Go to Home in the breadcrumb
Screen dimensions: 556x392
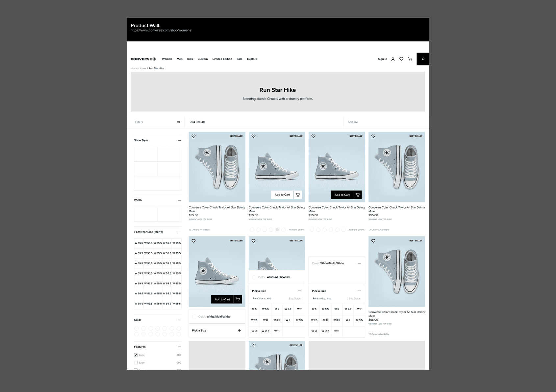pyautogui.click(x=134, y=68)
